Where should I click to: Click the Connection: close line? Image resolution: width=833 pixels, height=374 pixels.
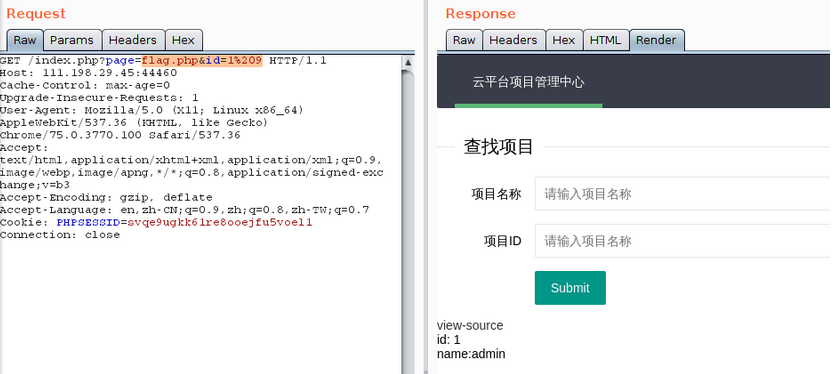click(x=60, y=235)
